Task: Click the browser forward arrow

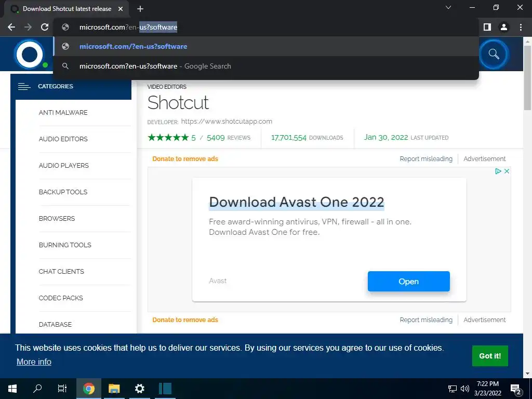Action: (28, 27)
